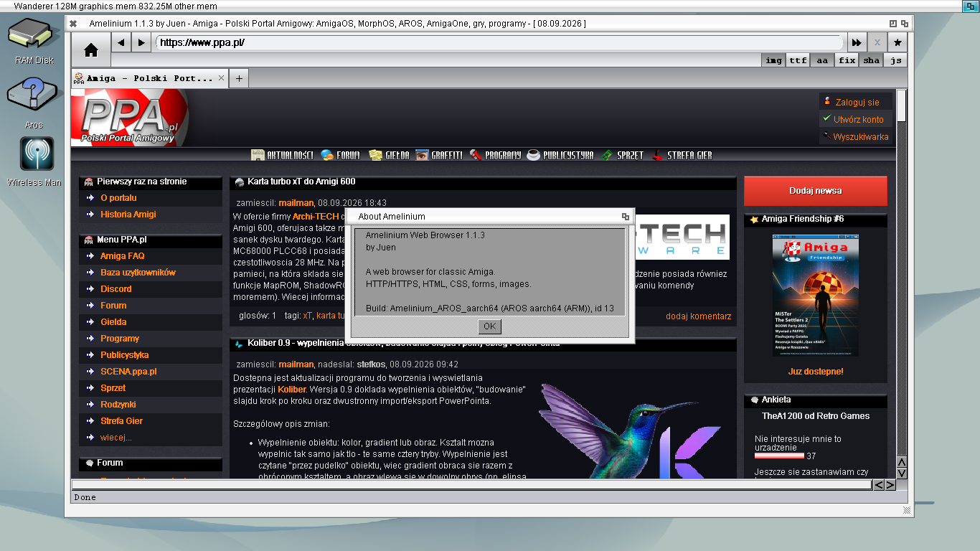The width and height of the screenshot is (980, 551).
Task: Click into the URL address field
Action: tap(499, 42)
